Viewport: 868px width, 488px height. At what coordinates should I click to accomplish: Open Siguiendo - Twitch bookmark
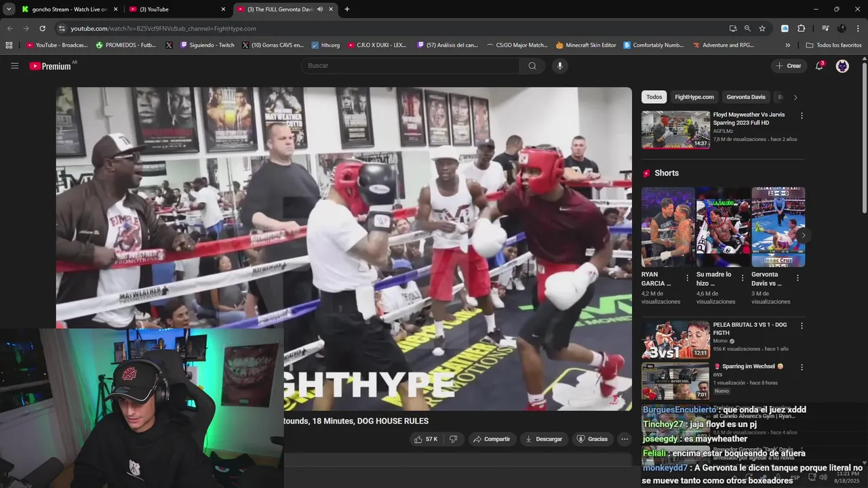[x=207, y=45]
